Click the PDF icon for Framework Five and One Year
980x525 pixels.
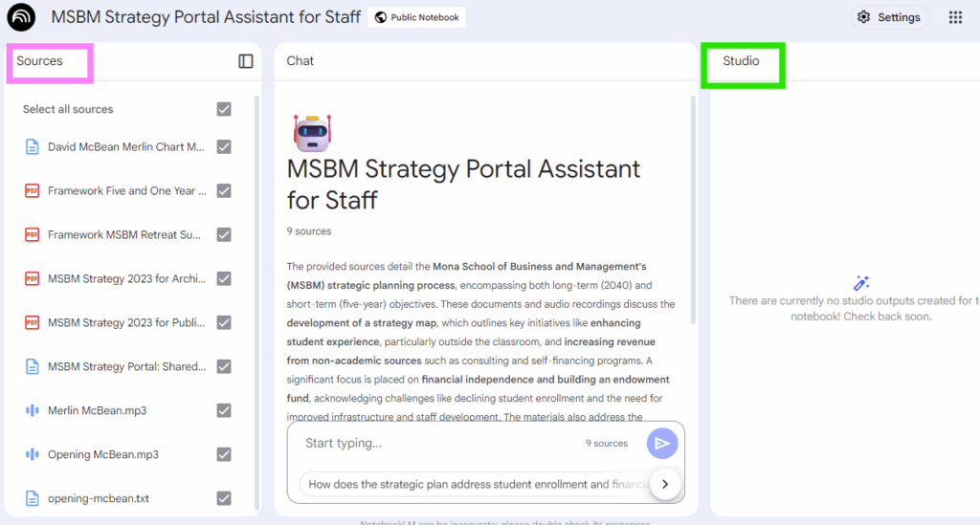click(x=32, y=190)
